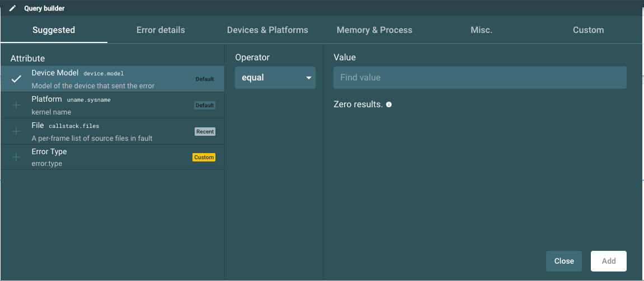
Task: Click the Query builder title text
Action: (x=44, y=8)
